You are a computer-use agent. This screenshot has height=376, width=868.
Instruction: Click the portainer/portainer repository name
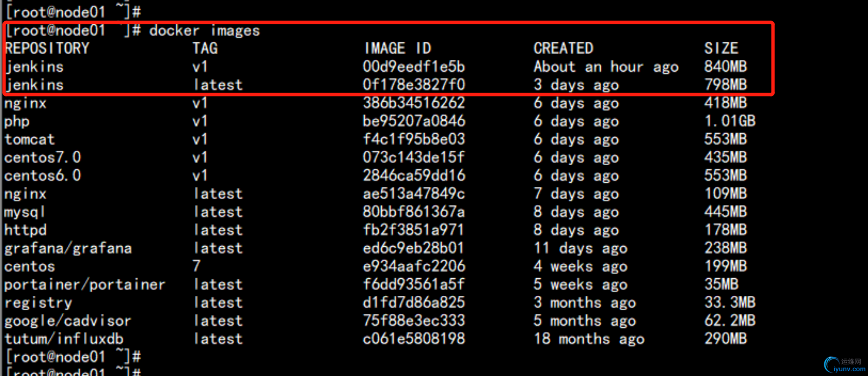tap(85, 285)
